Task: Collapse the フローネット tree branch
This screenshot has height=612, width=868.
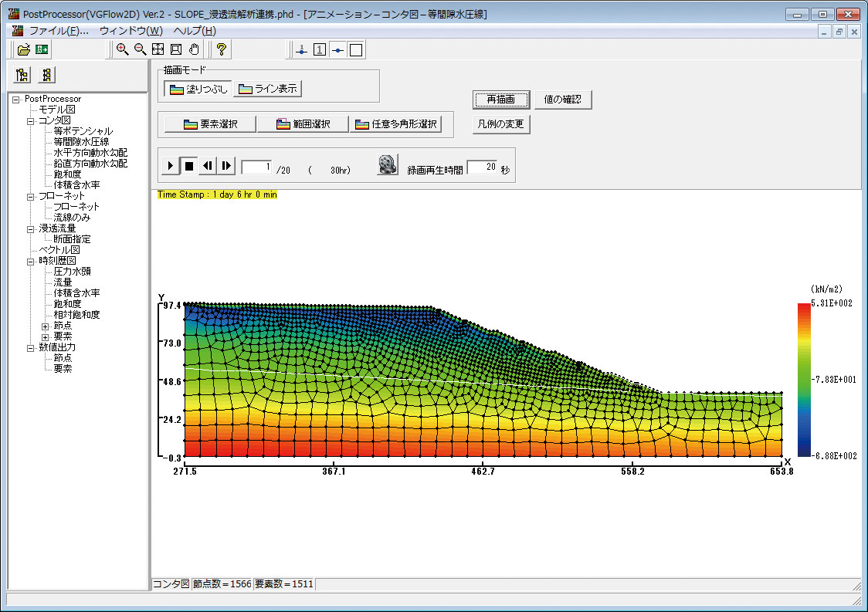Action: click(x=30, y=196)
